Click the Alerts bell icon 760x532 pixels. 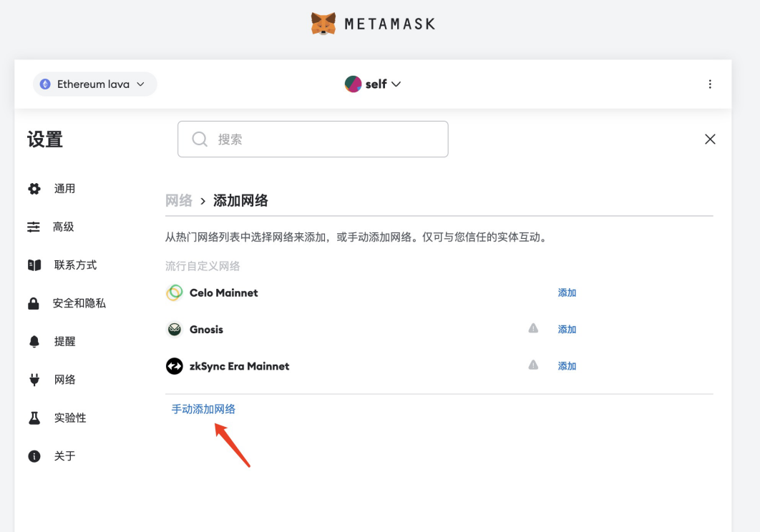[34, 342]
